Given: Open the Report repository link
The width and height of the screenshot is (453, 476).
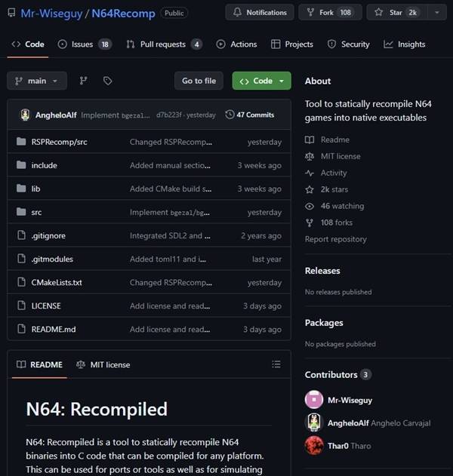Looking at the screenshot, I should pos(336,239).
